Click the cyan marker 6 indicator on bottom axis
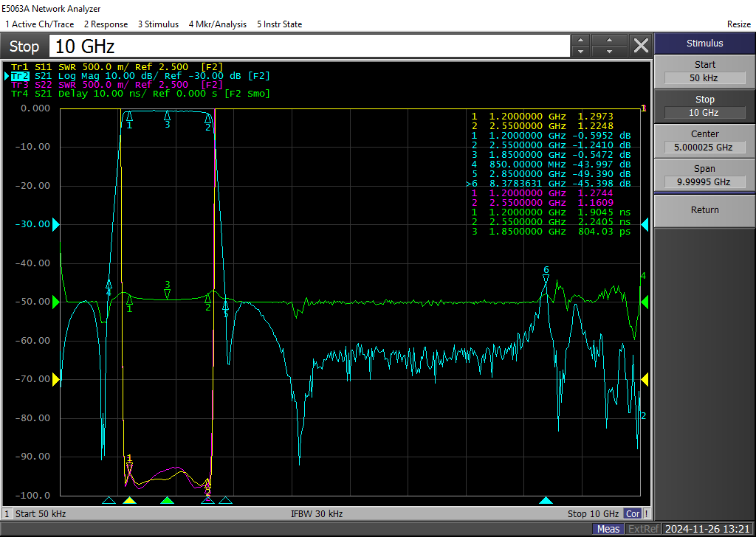This screenshot has width=756, height=537. coord(546,501)
